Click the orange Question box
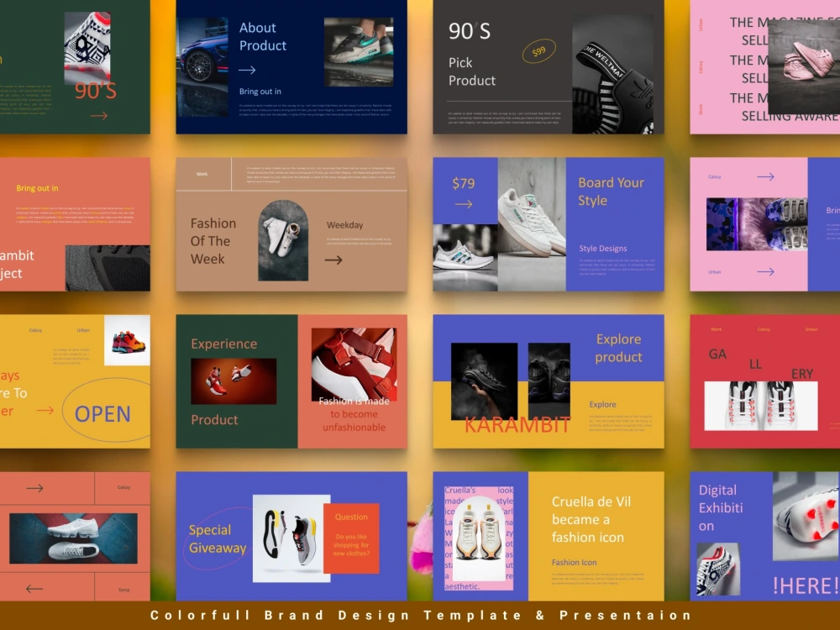This screenshot has height=630, width=840. click(x=351, y=538)
